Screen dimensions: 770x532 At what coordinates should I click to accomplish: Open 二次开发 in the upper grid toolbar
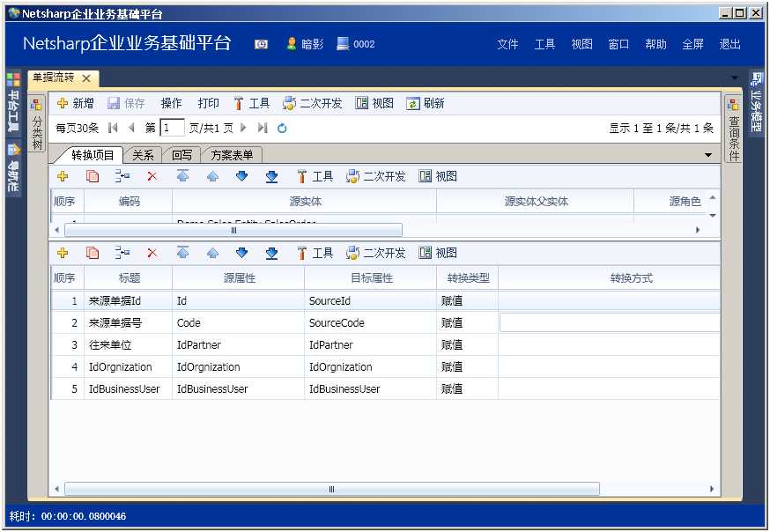(376, 176)
